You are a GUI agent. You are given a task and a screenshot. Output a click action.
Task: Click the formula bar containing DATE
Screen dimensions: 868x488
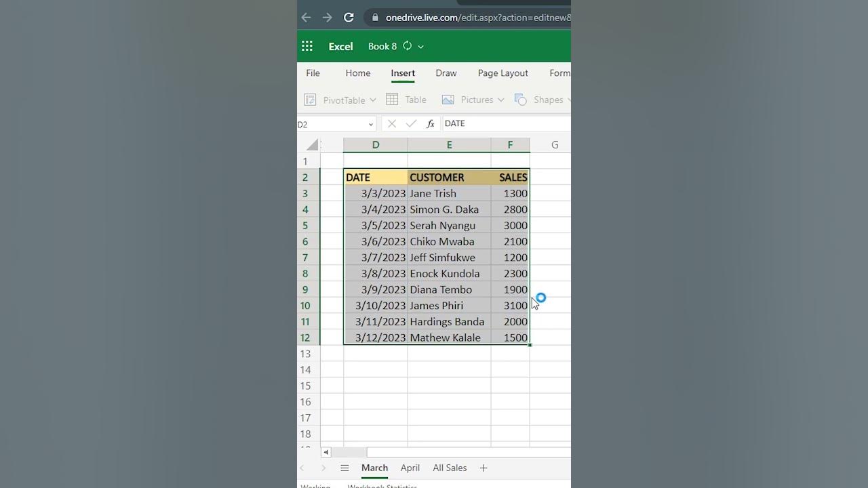pyautogui.click(x=507, y=123)
